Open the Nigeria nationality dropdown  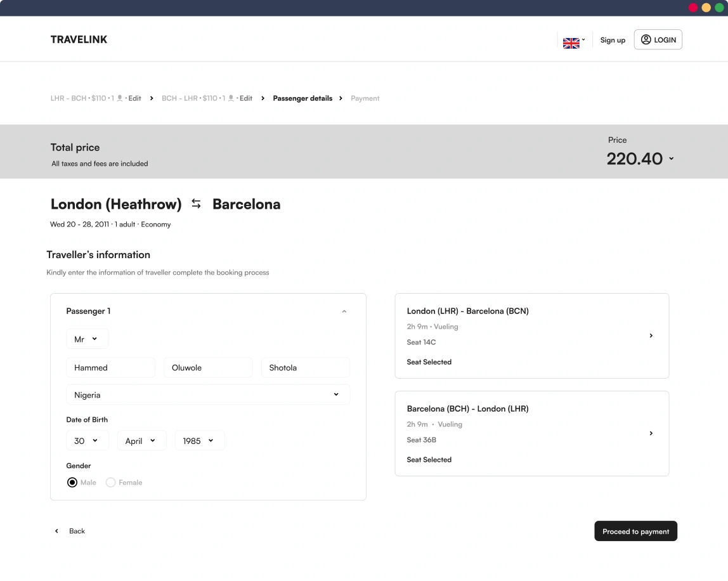(207, 395)
